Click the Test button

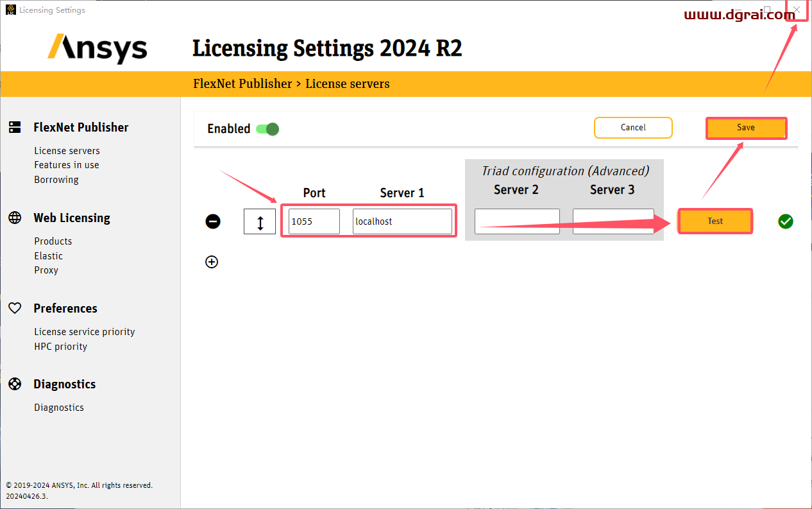(715, 221)
